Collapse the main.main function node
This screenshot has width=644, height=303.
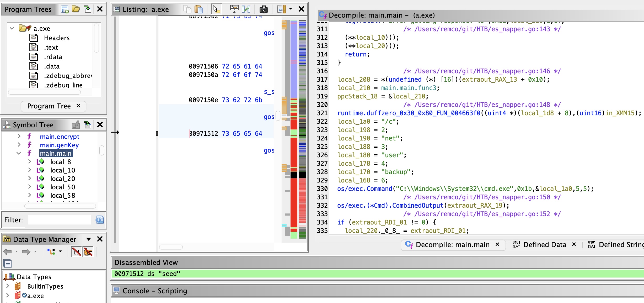click(x=19, y=153)
